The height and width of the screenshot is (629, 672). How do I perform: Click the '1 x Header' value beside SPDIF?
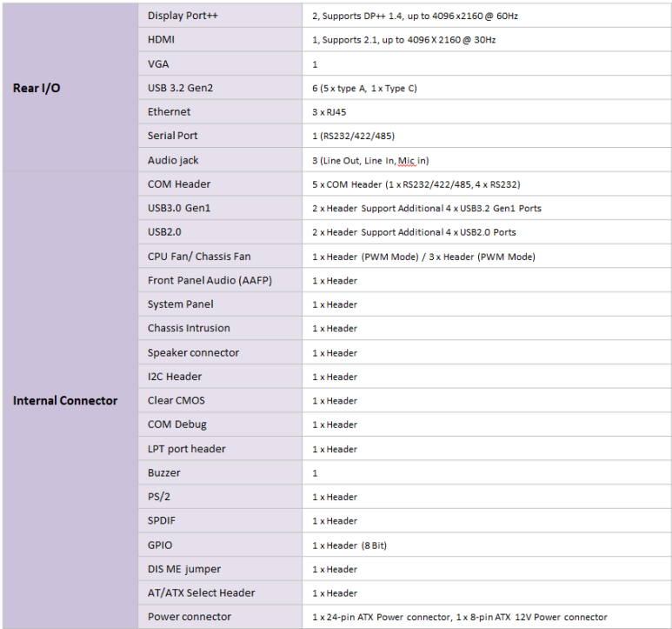(335, 521)
